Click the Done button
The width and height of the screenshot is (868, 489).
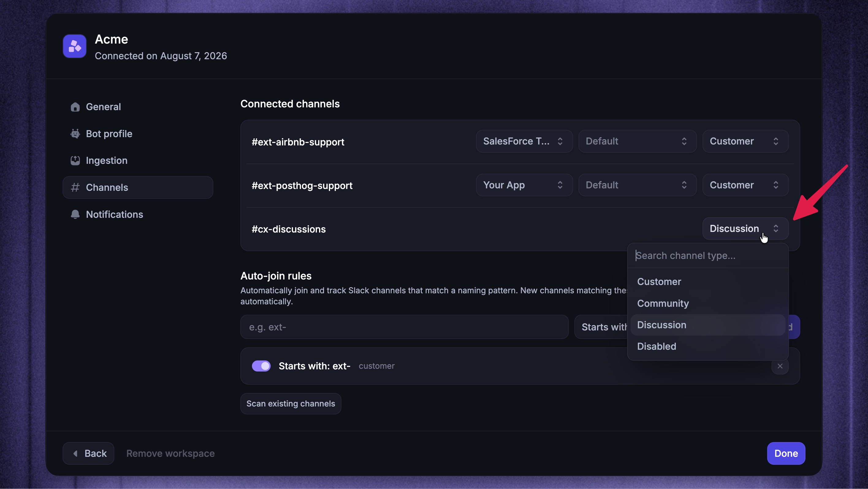(786, 453)
